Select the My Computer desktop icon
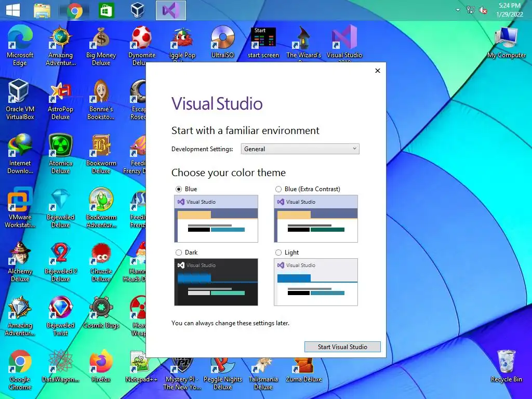 point(506,42)
